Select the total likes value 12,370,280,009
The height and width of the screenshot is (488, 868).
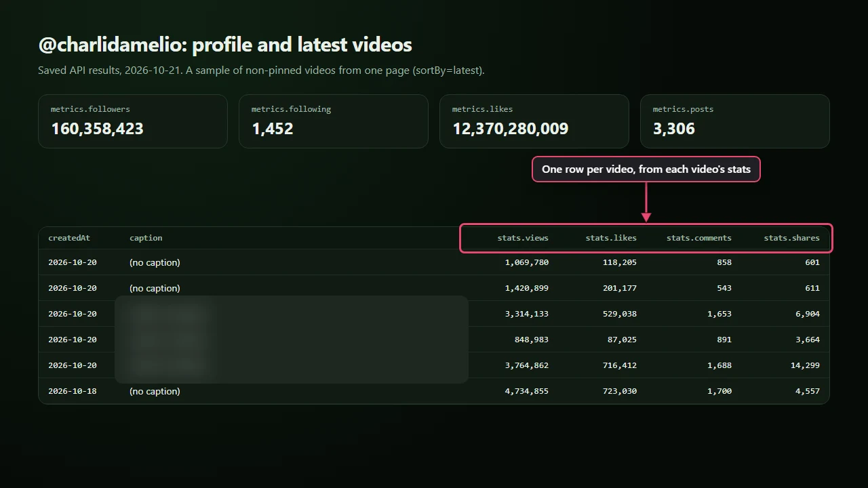[511, 129]
